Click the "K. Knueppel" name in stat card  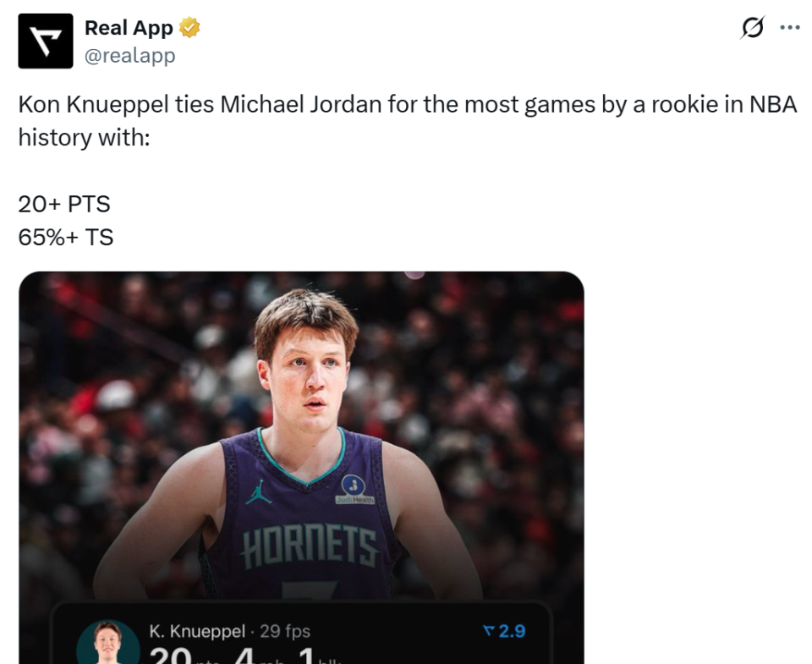(x=197, y=631)
